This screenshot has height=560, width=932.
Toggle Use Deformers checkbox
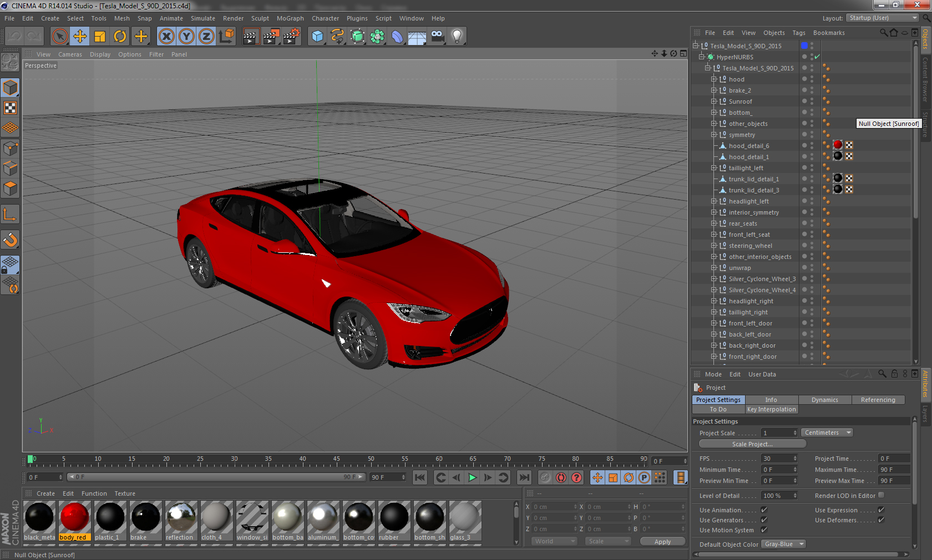click(881, 520)
